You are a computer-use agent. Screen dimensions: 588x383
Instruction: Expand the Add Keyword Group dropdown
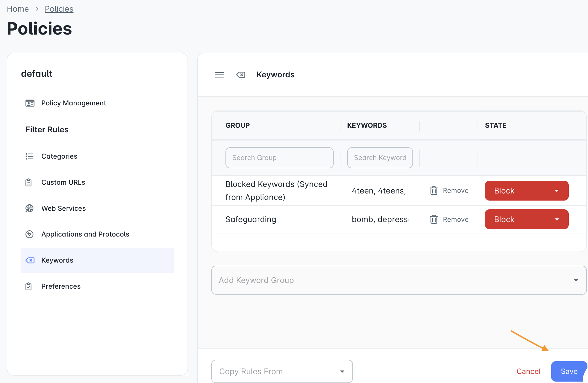click(x=399, y=280)
